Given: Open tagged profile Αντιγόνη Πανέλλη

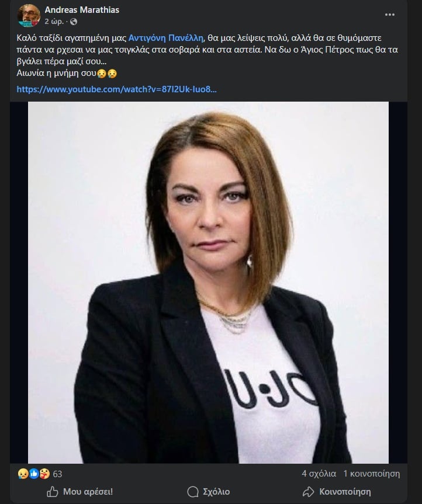Looking at the screenshot, I should tap(166, 38).
